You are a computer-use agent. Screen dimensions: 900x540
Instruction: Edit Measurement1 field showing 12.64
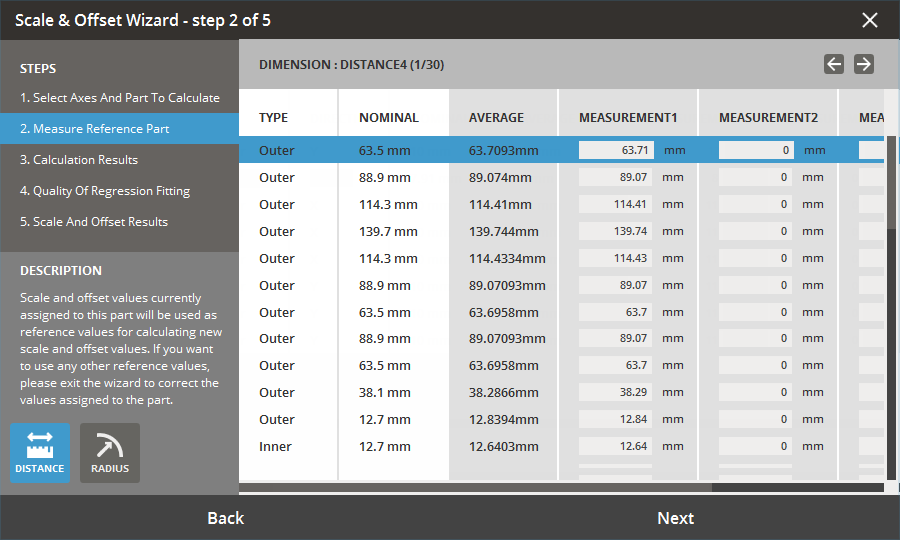click(616, 446)
